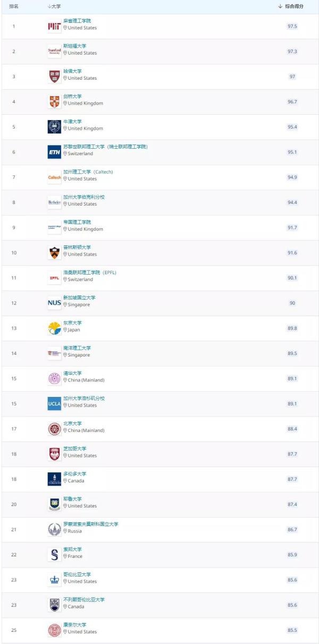Click the Berkeley logo
The width and height of the screenshot is (319, 644).
(x=54, y=202)
